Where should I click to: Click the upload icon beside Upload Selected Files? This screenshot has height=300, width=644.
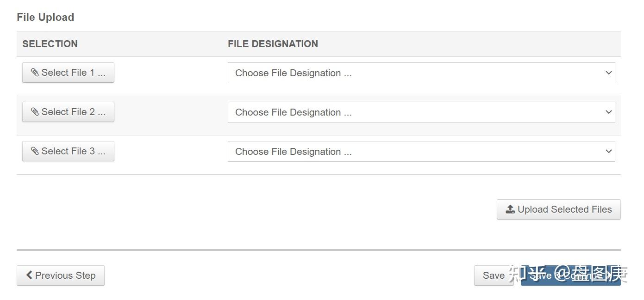click(x=510, y=209)
